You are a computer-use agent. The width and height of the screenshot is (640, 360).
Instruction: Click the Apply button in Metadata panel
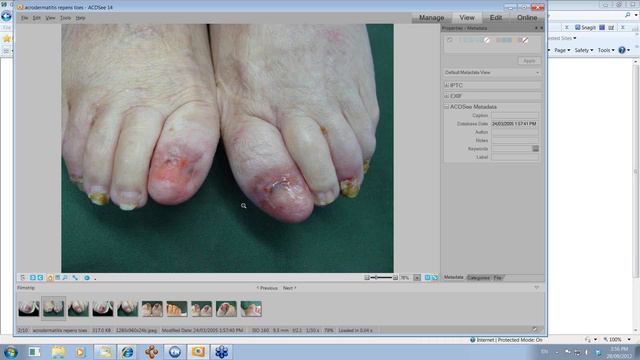tap(529, 61)
